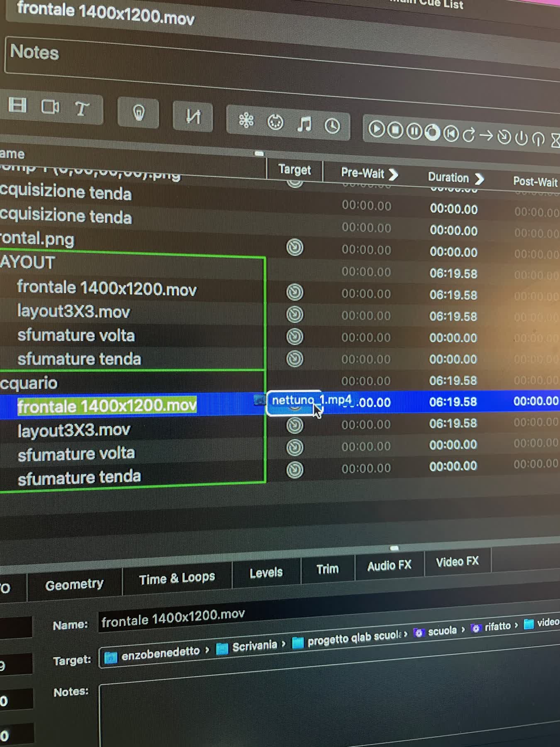Add a Reset cue from the toolbar
Screen dimensions: 560x747
tap(451, 134)
